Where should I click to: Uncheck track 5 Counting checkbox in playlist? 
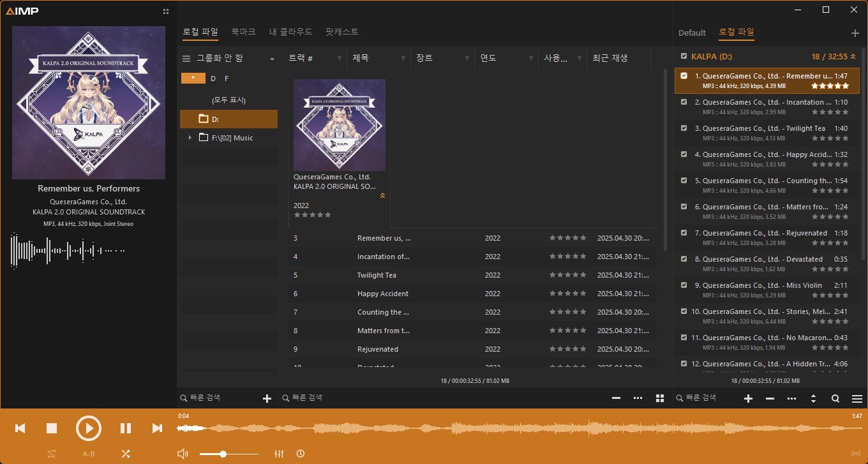click(684, 181)
